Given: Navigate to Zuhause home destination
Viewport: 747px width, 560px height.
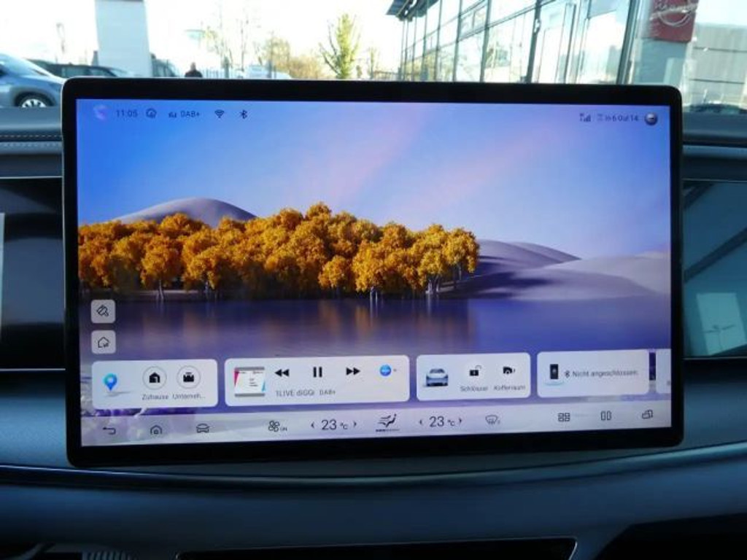Looking at the screenshot, I should point(154,378).
